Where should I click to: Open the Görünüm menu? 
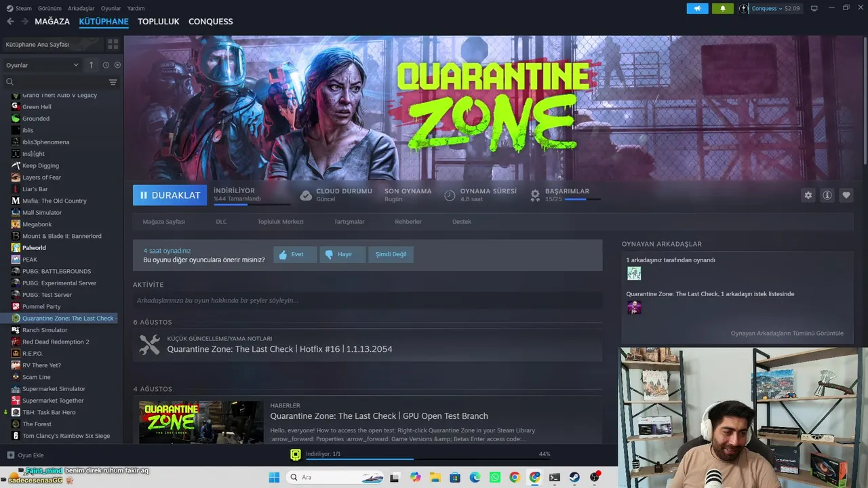(x=50, y=8)
